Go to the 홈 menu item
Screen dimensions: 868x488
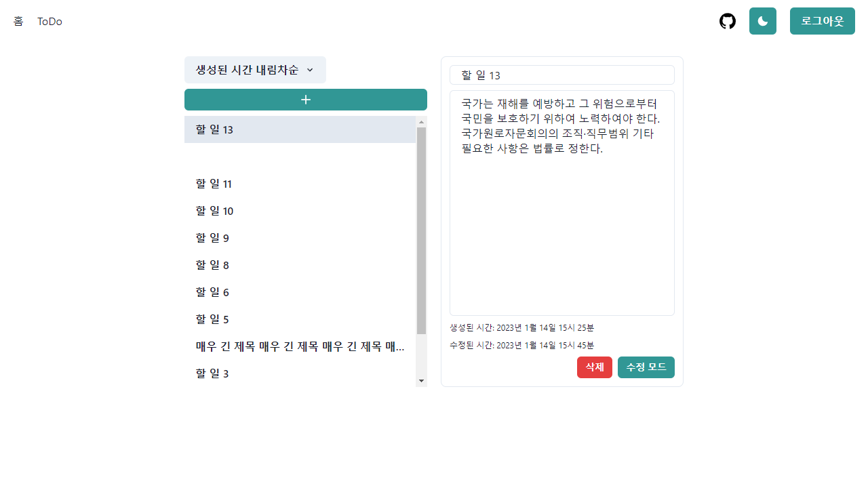click(x=18, y=22)
